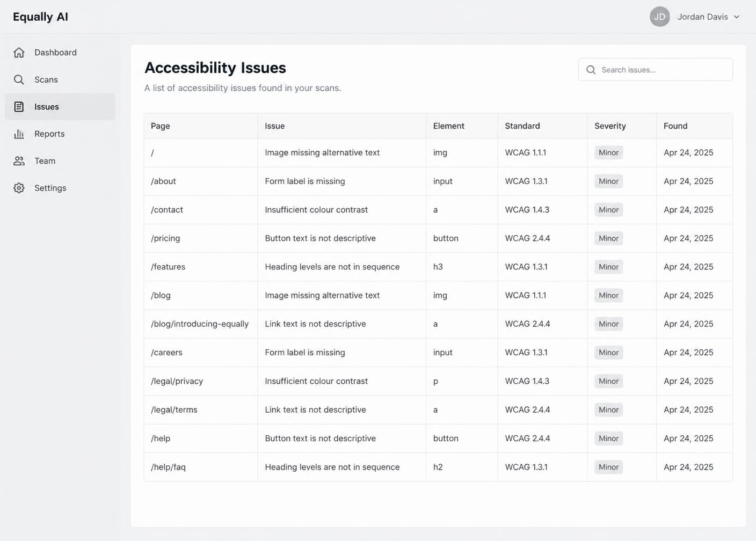
Task: Click the Accessibility Issues heading
Action: tap(215, 68)
